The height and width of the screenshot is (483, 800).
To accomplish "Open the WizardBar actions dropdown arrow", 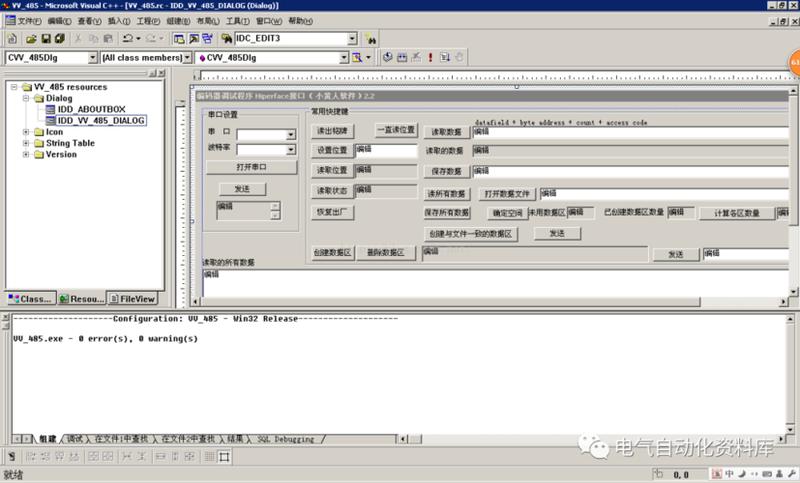I will point(368,58).
